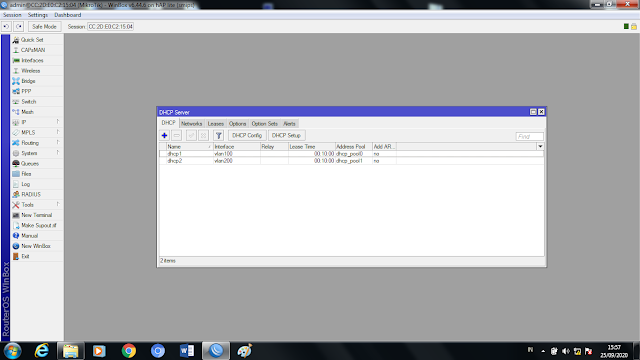
Task: Sort by Interface column header
Action: (237, 147)
